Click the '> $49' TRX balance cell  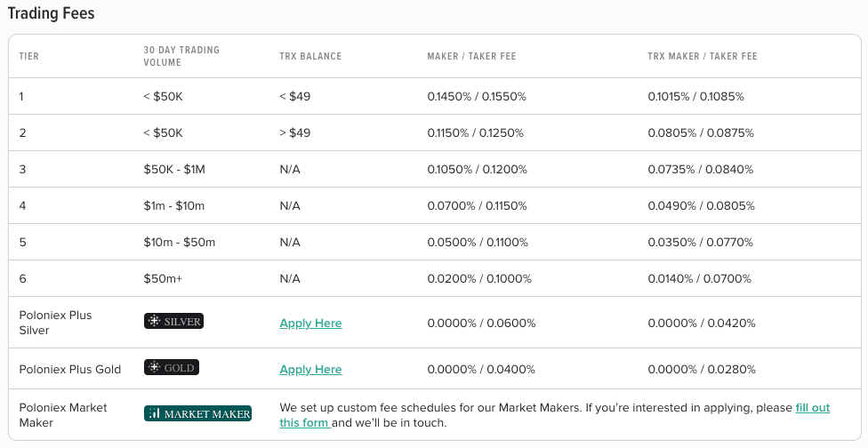pos(295,132)
